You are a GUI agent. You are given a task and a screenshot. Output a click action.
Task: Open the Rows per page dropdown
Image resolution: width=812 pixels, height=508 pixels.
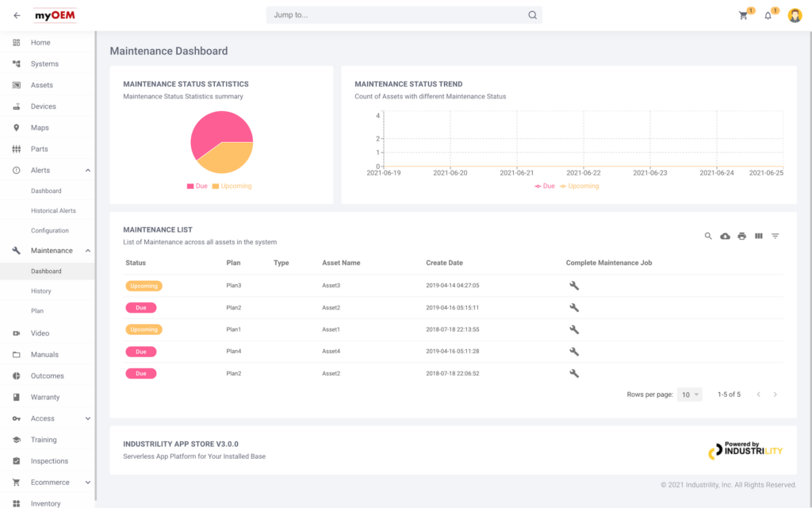[x=688, y=394]
